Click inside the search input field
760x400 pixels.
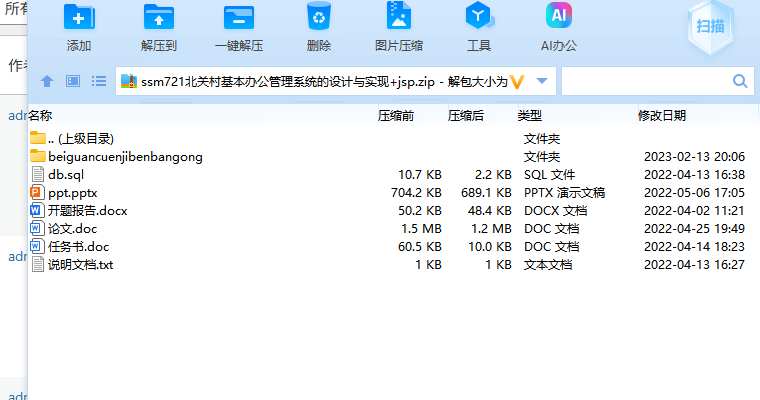coord(645,81)
